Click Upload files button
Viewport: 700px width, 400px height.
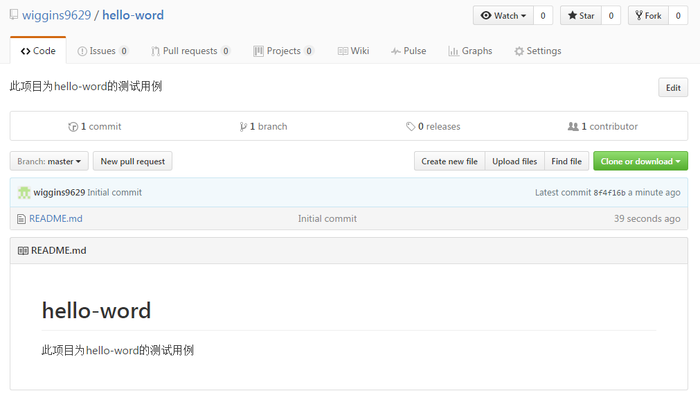coord(514,161)
